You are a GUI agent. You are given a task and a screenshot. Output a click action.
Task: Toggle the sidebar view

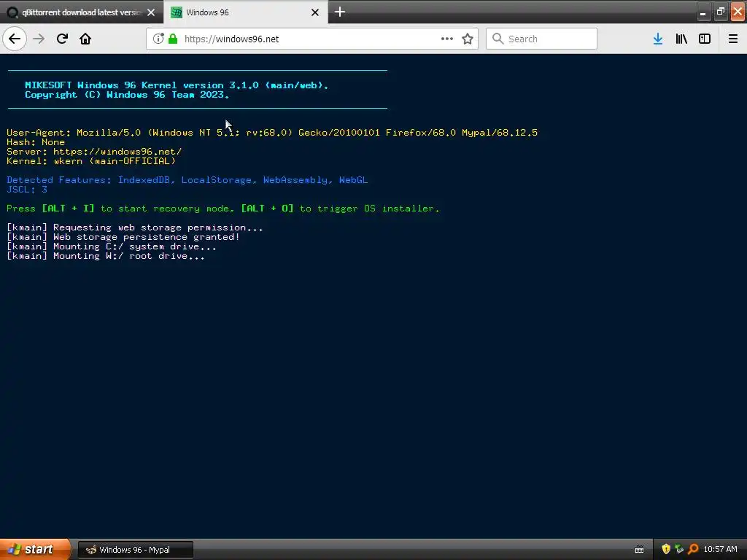click(705, 39)
